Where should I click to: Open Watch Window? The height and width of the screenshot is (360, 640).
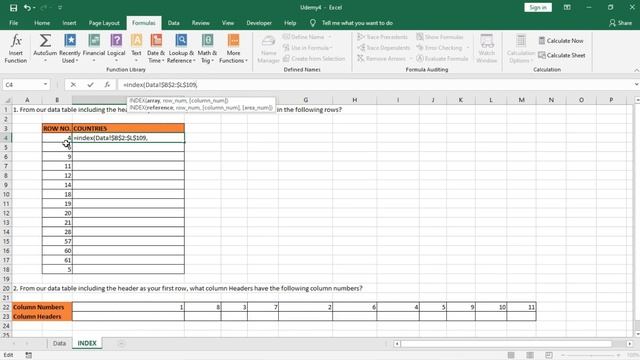(487, 49)
